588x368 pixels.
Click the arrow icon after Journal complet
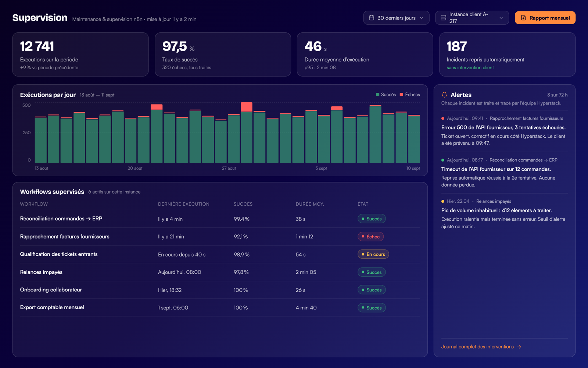(x=519, y=347)
